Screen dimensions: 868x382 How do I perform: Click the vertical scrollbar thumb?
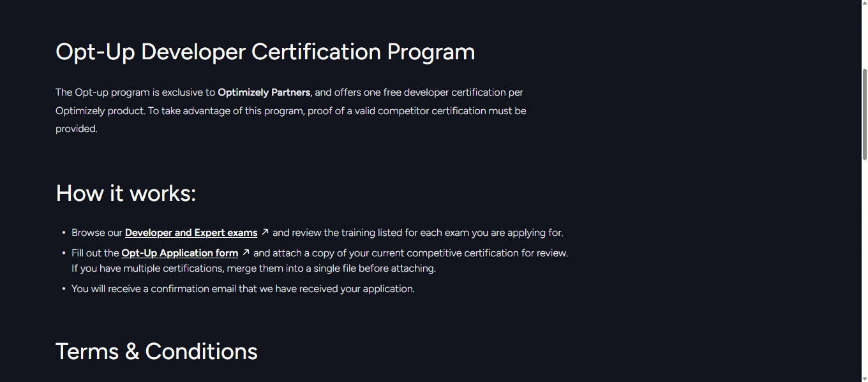click(864, 114)
